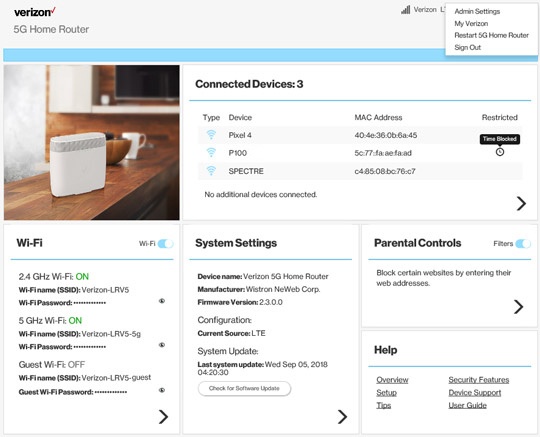Reveal the Guest Wi-Fi password
The width and height of the screenshot is (540, 437).
(x=162, y=390)
